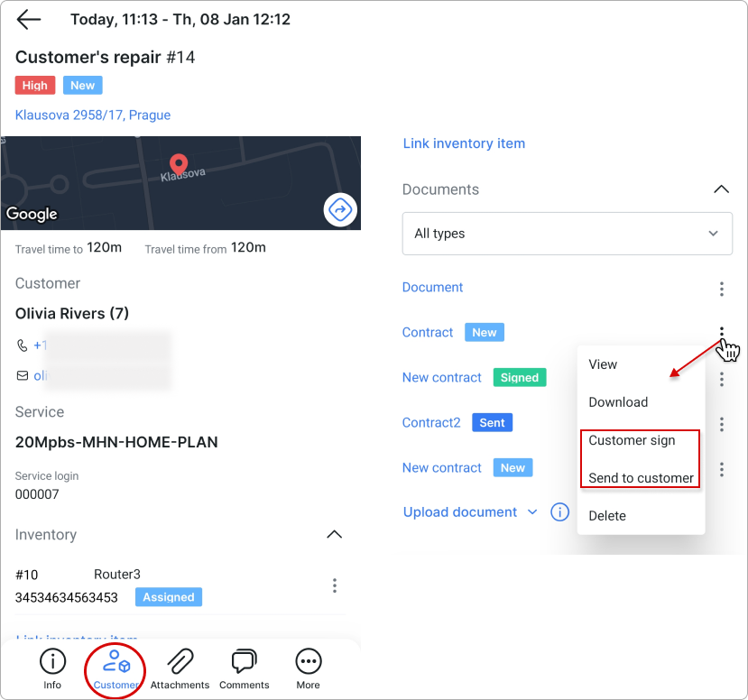Collapse the Documents section
Image resolution: width=748 pixels, height=700 pixels.
coord(721,189)
